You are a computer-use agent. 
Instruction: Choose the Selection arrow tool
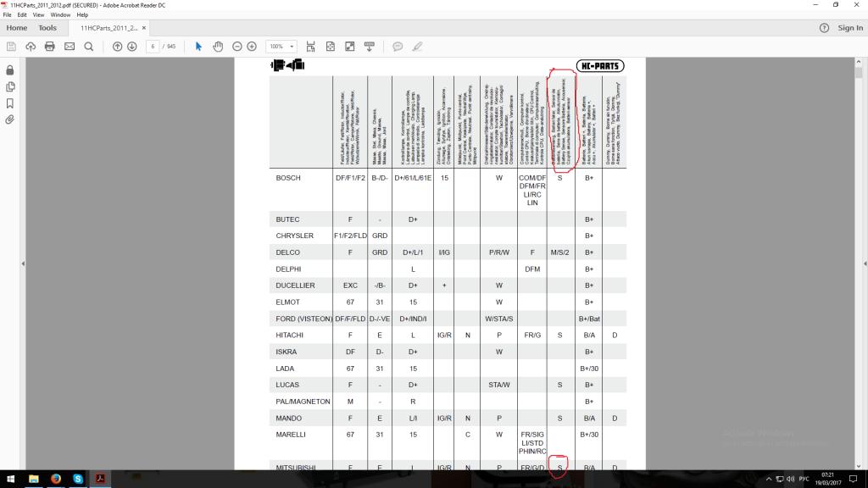point(198,47)
